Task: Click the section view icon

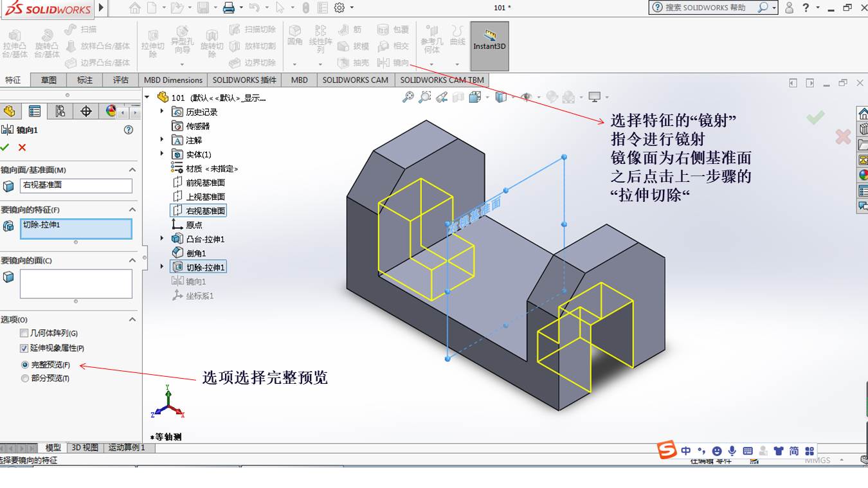Action: (458, 97)
